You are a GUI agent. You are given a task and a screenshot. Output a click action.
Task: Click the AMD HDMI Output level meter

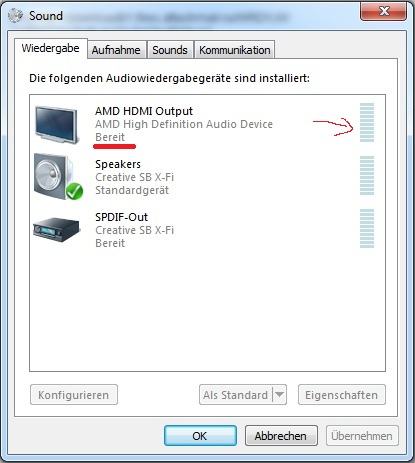tap(367, 123)
